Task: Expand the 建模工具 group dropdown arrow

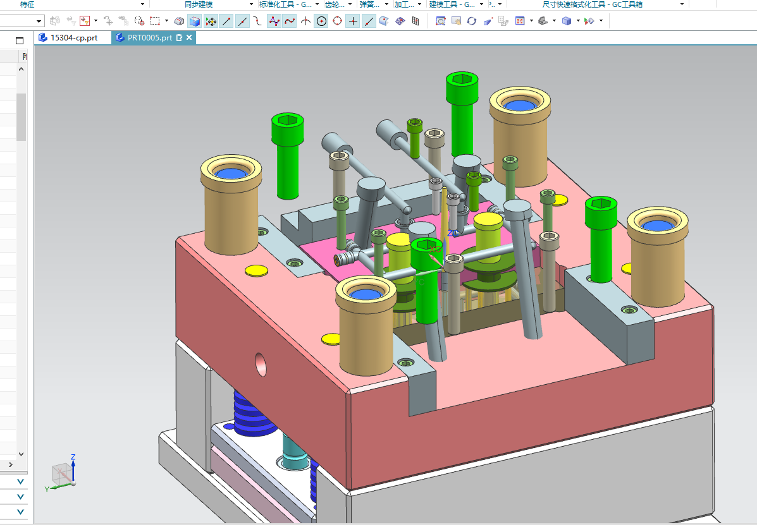Action: coord(481,4)
